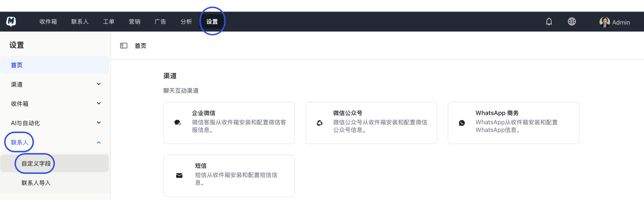Image resolution: width=644 pixels, height=202 pixels.
Task: Click the WhatsApp icon on WhatsApp 商务 card
Action: (x=462, y=123)
